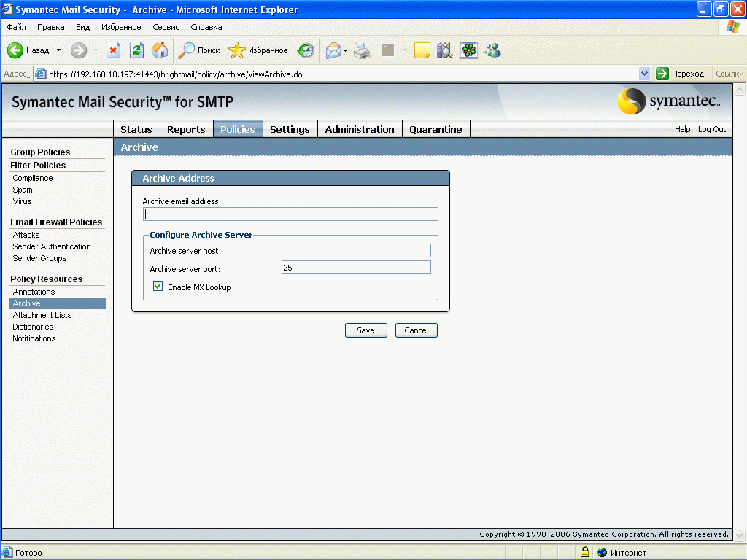Open the Compliance filter policy link
Viewport: 747px width, 560px height.
[32, 178]
